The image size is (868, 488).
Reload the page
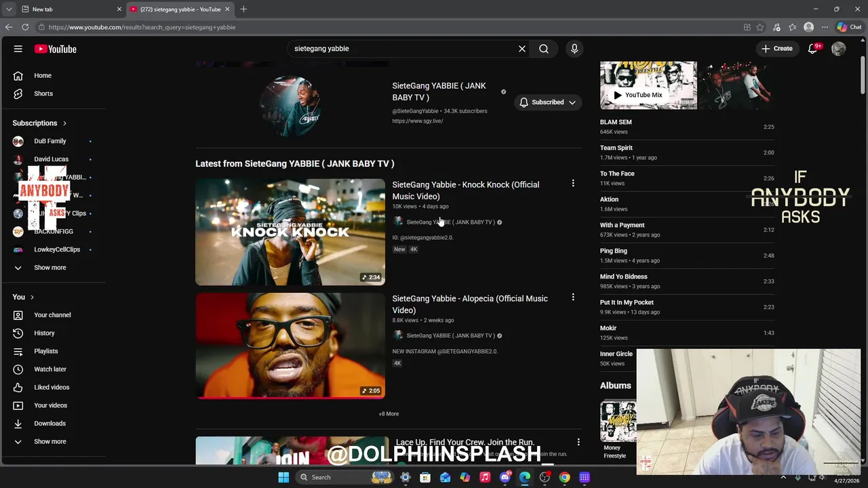tap(25, 27)
